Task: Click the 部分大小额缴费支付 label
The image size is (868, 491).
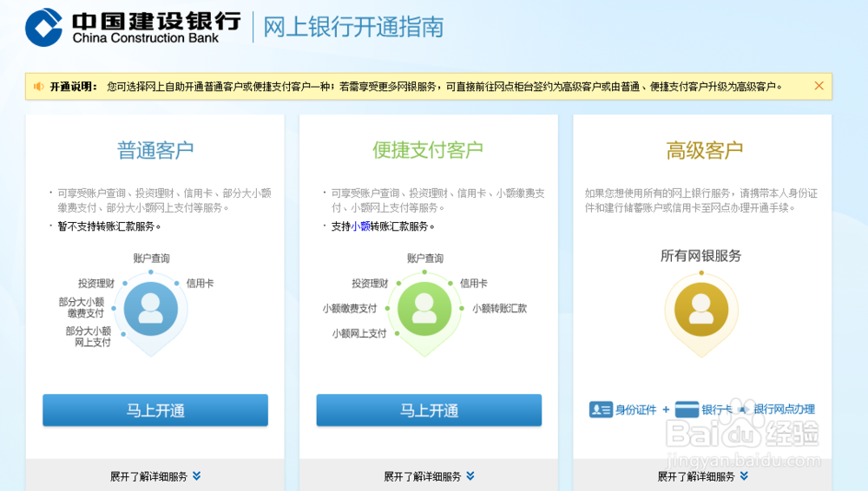Action: (x=82, y=307)
